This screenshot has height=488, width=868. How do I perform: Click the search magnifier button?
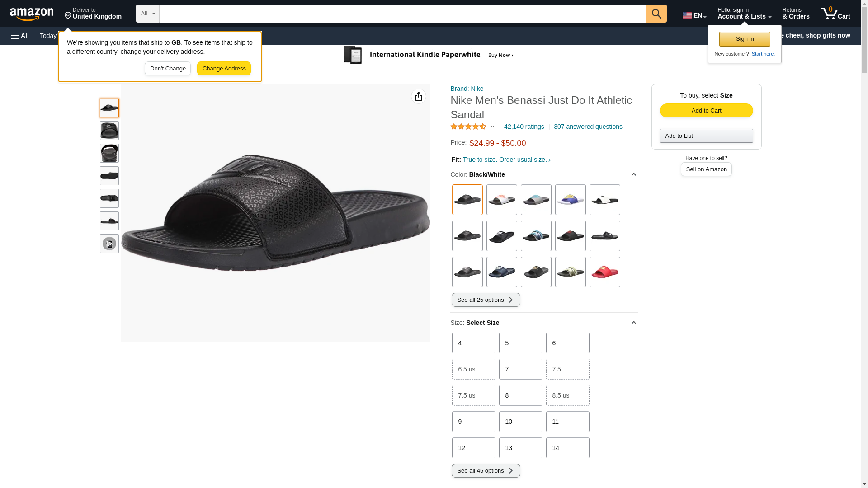[656, 14]
